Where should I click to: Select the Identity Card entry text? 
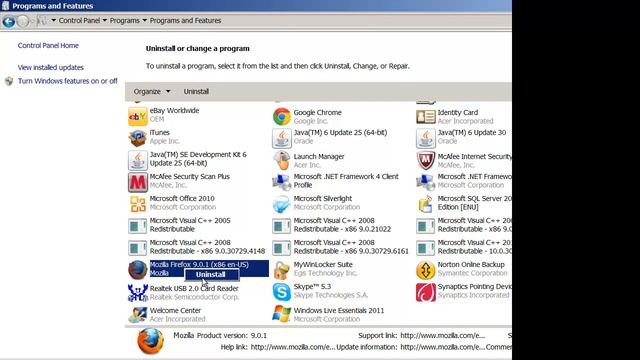tap(465, 117)
